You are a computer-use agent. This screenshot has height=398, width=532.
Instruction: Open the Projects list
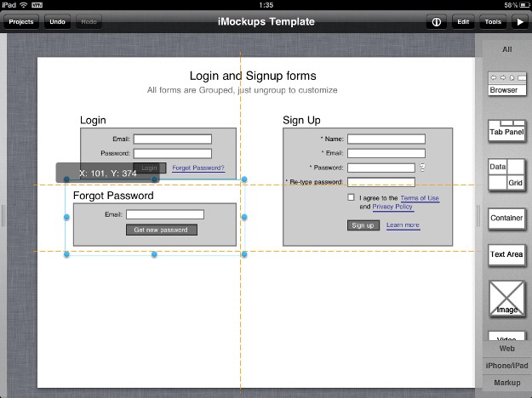tap(21, 22)
